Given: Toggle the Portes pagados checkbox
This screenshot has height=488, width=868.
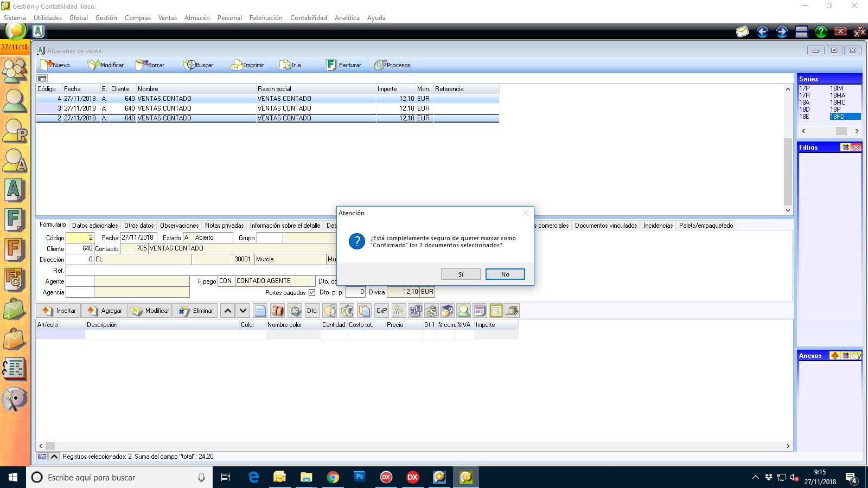Looking at the screenshot, I should [x=312, y=292].
